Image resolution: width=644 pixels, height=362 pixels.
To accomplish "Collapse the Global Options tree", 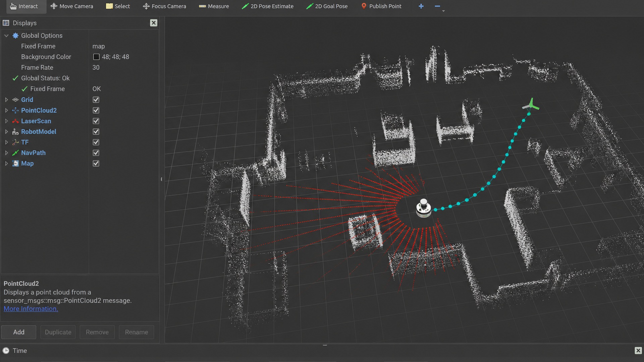I will tap(6, 36).
